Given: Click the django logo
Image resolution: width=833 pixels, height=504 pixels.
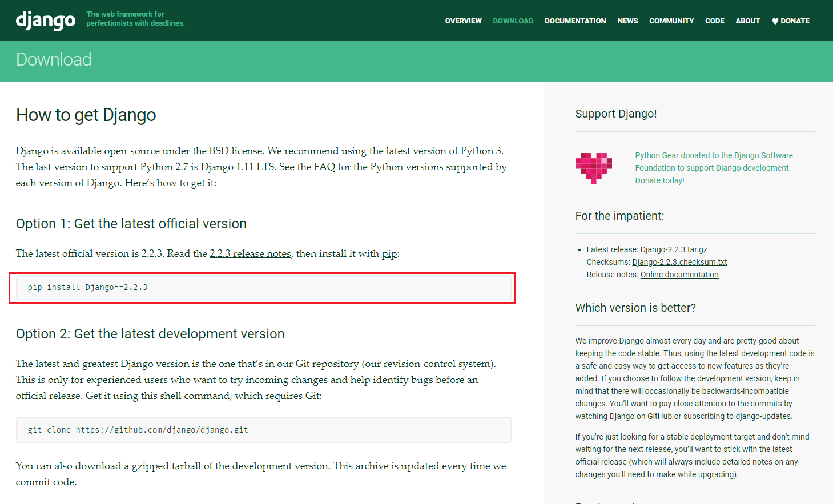Looking at the screenshot, I should (x=46, y=21).
